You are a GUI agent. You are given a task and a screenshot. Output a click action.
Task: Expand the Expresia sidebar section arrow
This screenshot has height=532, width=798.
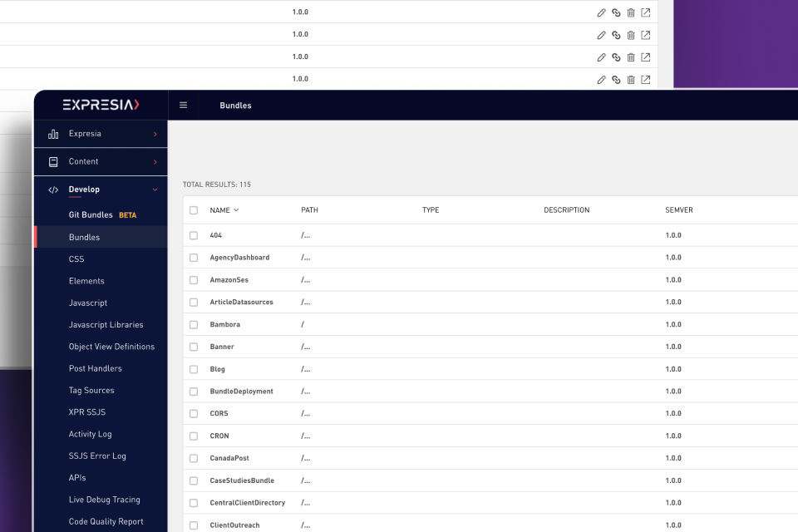155,134
